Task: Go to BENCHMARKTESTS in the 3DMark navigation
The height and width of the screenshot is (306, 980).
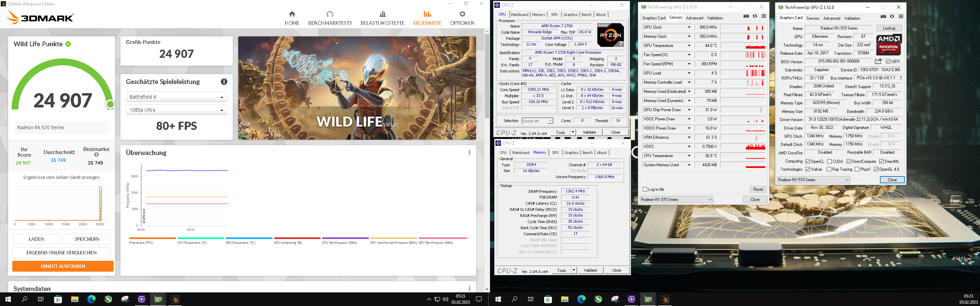Action: coord(330,18)
